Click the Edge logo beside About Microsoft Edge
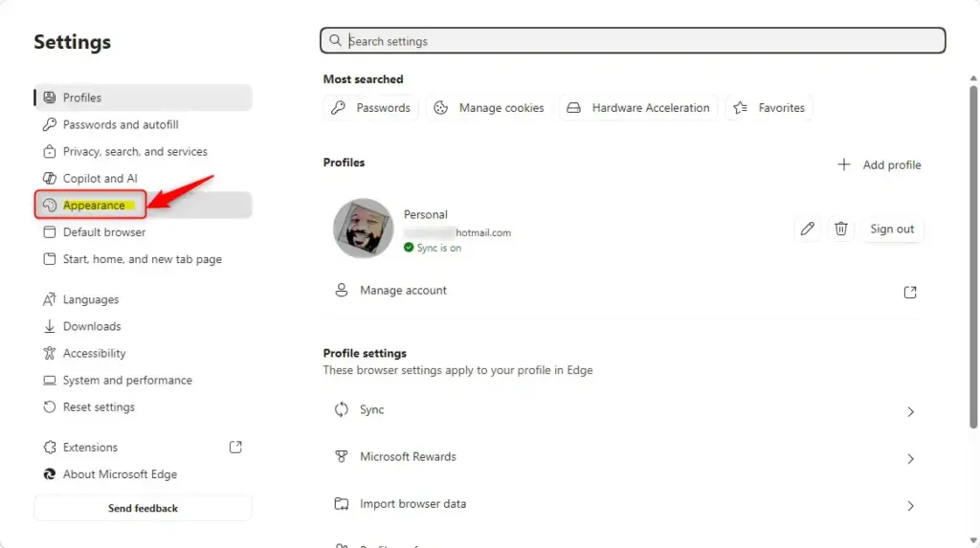 (50, 474)
